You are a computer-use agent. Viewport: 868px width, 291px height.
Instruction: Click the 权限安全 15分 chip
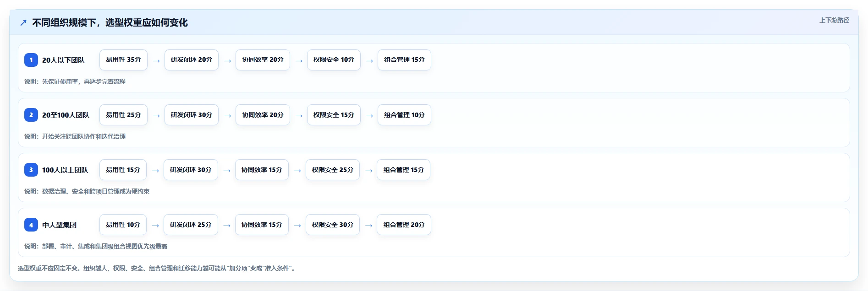[x=334, y=115]
